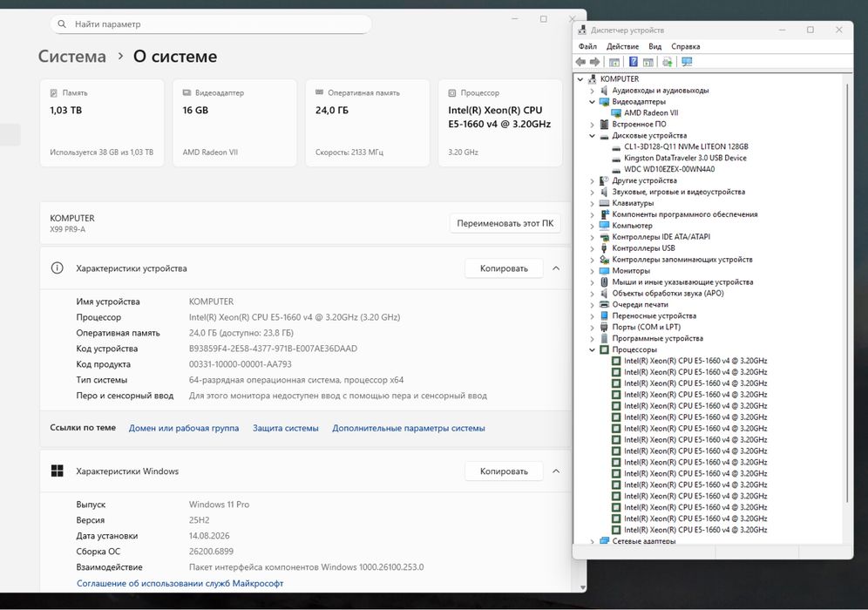Click the Процессор chip icon on the top card
Image resolution: width=868 pixels, height=610 pixels.
(x=452, y=93)
